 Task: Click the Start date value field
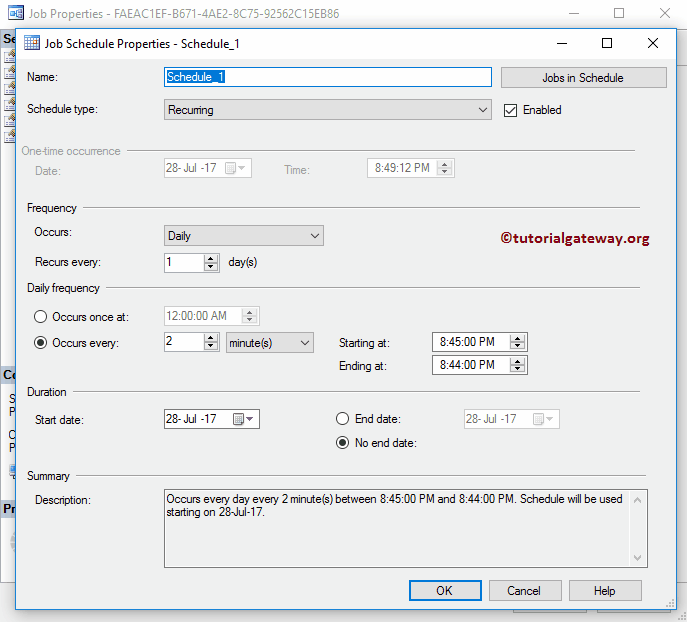(x=198, y=419)
